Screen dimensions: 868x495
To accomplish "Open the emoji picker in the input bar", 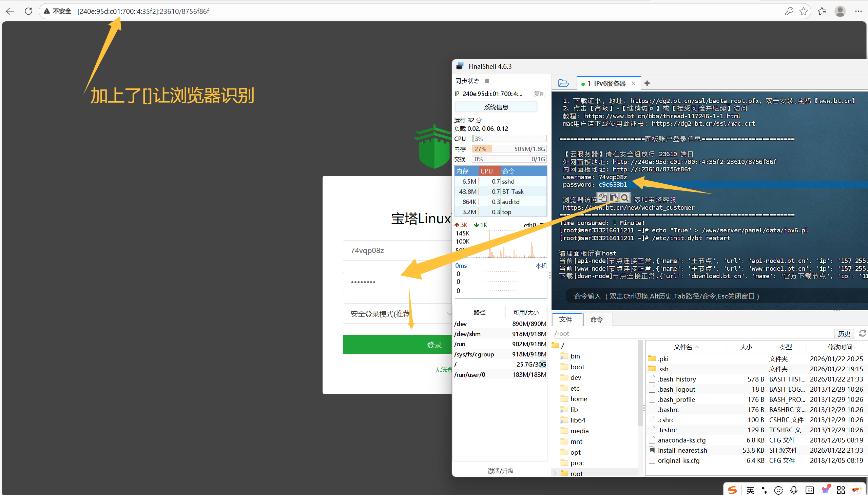I will tap(778, 490).
